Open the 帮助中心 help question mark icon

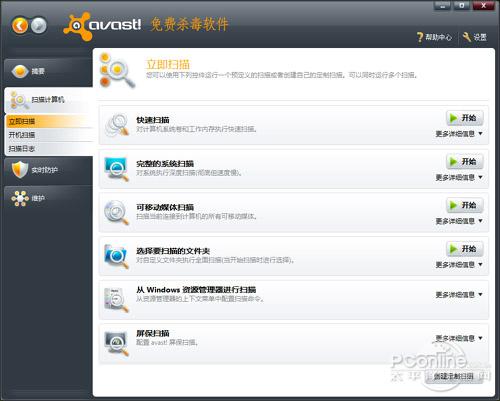pyautogui.click(x=420, y=37)
